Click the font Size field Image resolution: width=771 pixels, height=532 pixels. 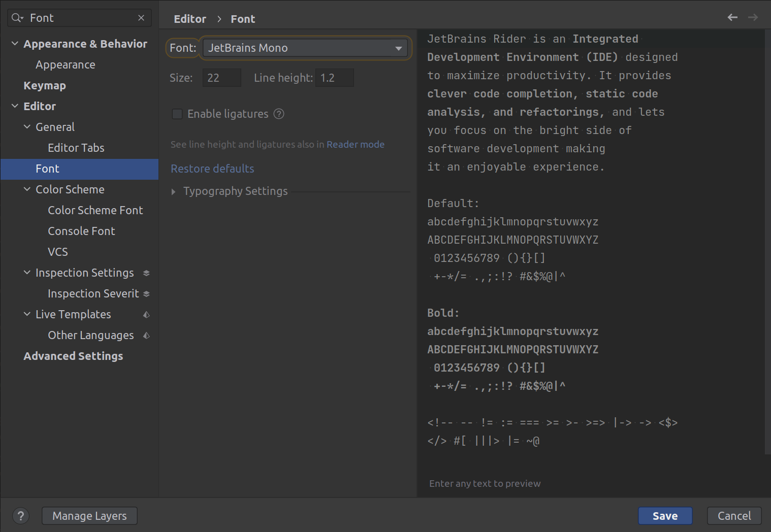click(222, 78)
